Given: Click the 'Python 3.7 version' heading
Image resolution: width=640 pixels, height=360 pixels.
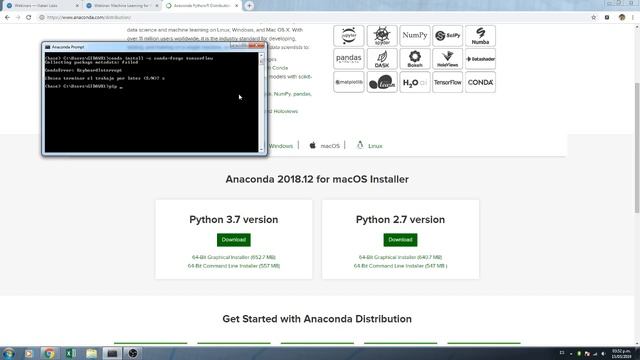Looking at the screenshot, I should pos(233,220).
